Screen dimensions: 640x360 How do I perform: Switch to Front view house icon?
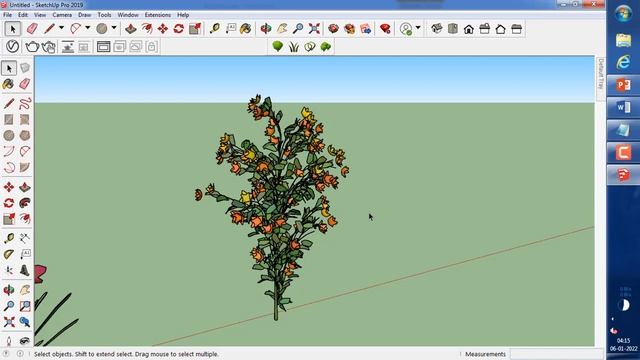pyautogui.click(x=469, y=29)
